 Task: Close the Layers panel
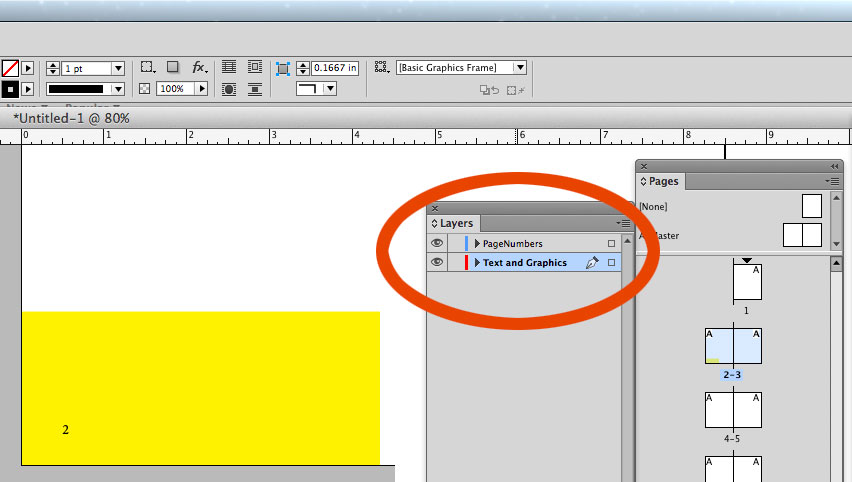point(435,208)
